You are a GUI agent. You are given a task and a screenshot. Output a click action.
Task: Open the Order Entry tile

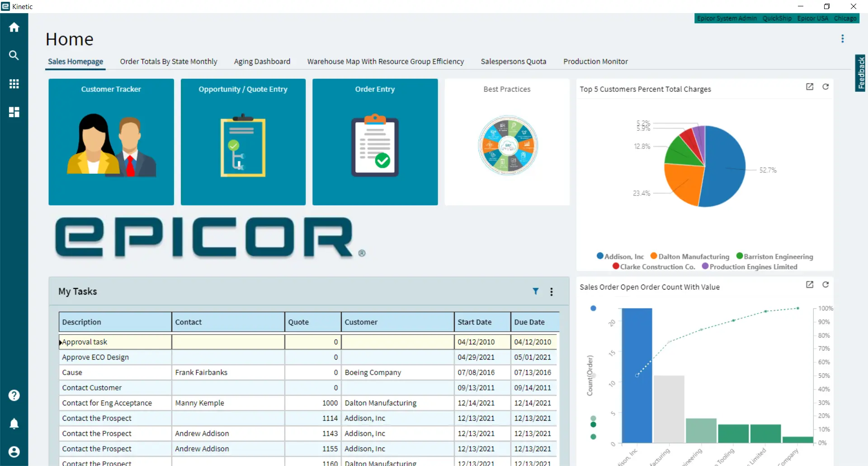(375, 142)
